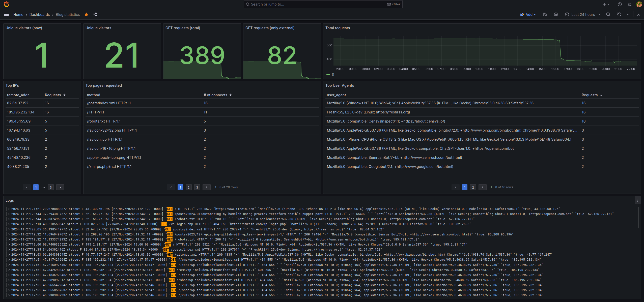Sort by user_agent column header
The height and width of the screenshot is (302, 644).
tap(336, 95)
